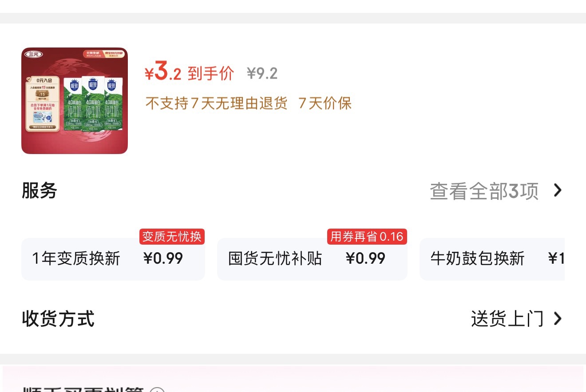Viewport: 586px width, 392px height.
Task: Tap the 三元 brand logo on product image
Action: [33, 54]
